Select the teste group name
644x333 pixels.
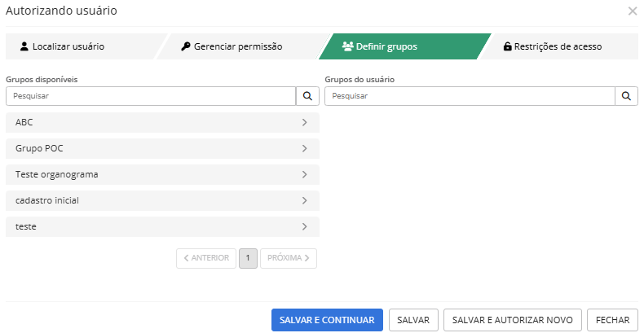(26, 226)
